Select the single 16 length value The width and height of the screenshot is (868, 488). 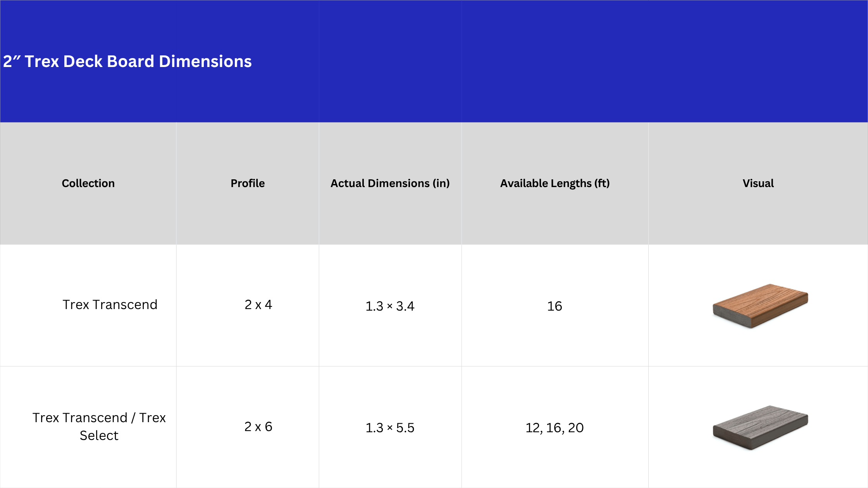coord(555,306)
